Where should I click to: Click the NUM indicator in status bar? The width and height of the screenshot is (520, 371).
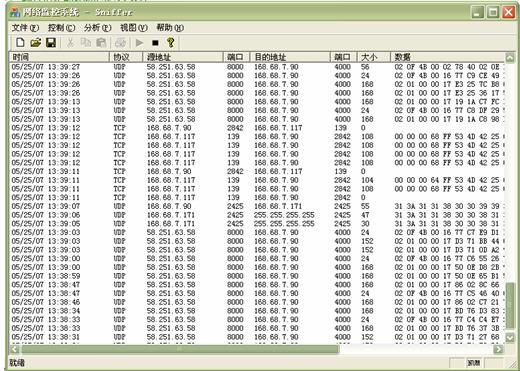(474, 363)
